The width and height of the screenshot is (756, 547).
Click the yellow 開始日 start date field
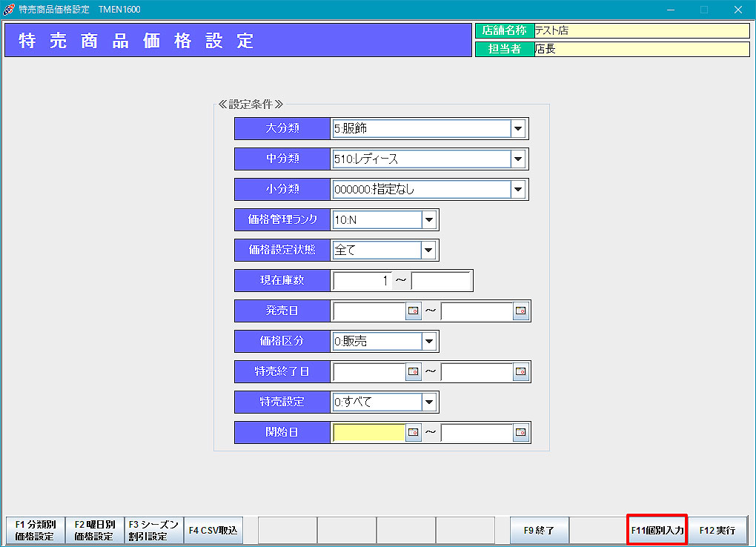[x=368, y=432]
